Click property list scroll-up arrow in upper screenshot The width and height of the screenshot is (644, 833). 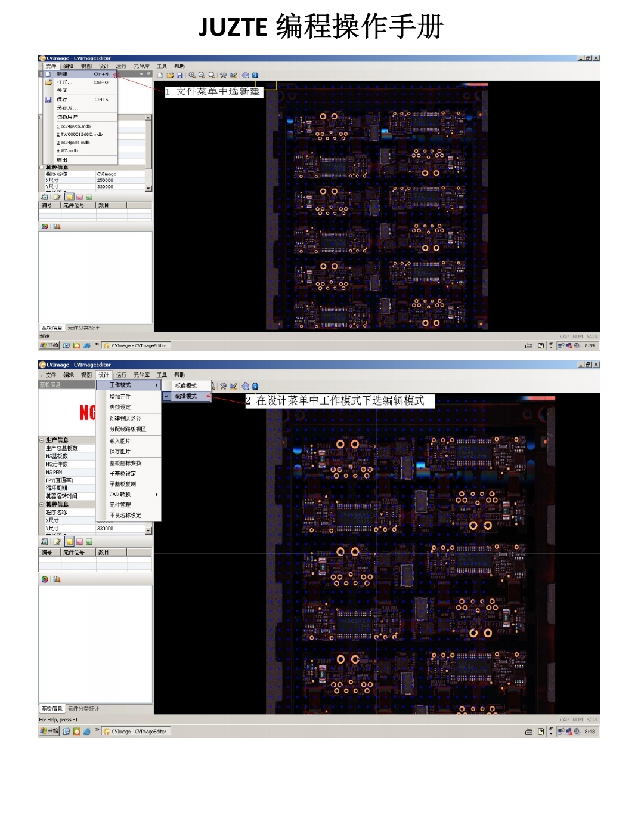click(148, 118)
